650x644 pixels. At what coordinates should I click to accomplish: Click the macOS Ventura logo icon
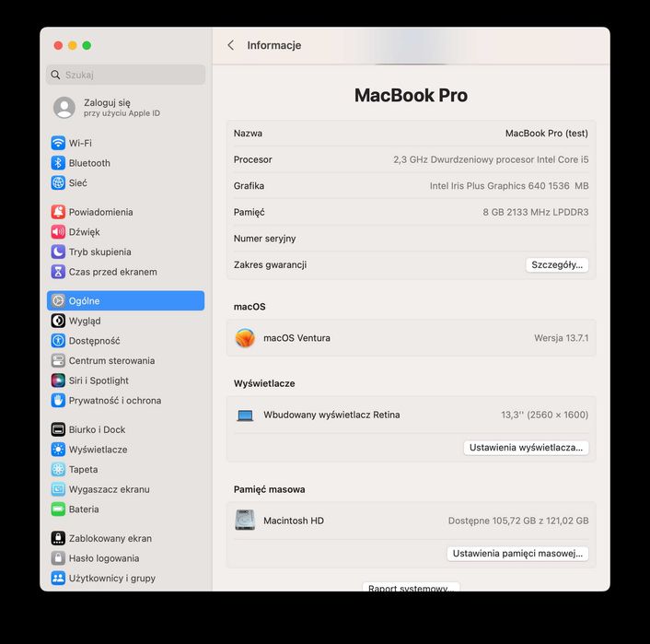(x=245, y=338)
